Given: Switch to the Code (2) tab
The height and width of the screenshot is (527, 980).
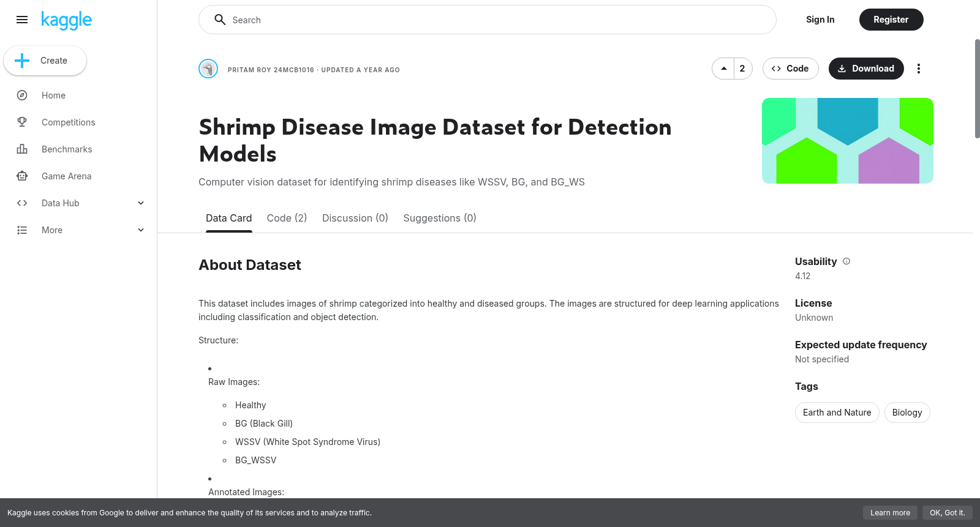Looking at the screenshot, I should 287,218.
